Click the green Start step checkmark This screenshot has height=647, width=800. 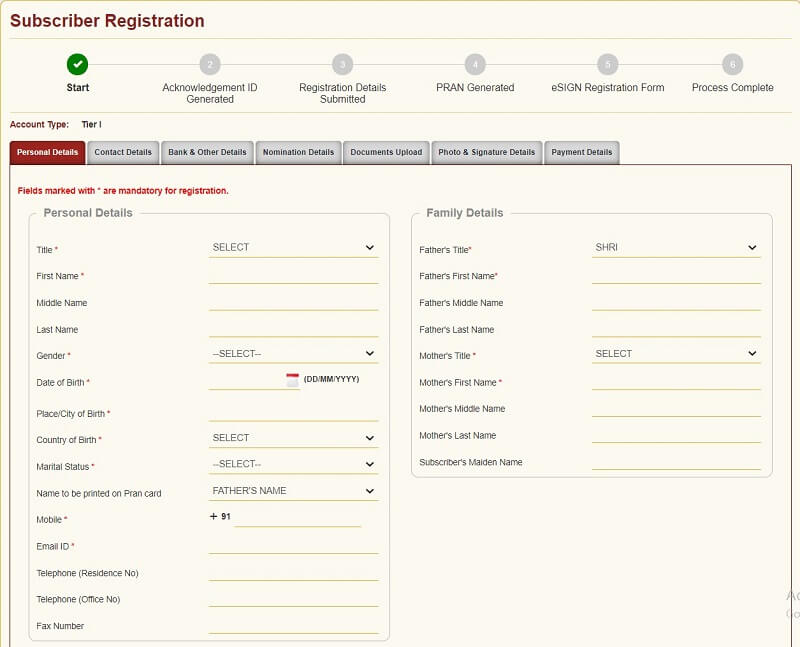click(x=78, y=64)
